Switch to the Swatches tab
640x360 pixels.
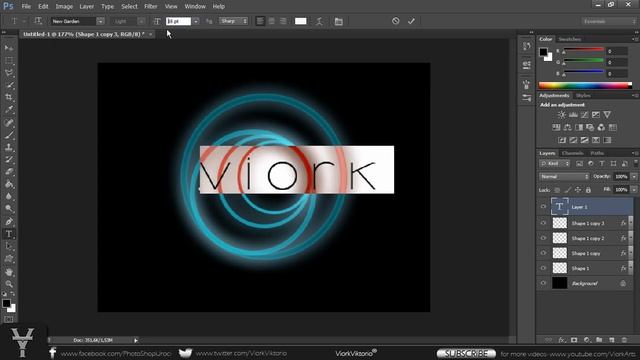tap(570, 39)
